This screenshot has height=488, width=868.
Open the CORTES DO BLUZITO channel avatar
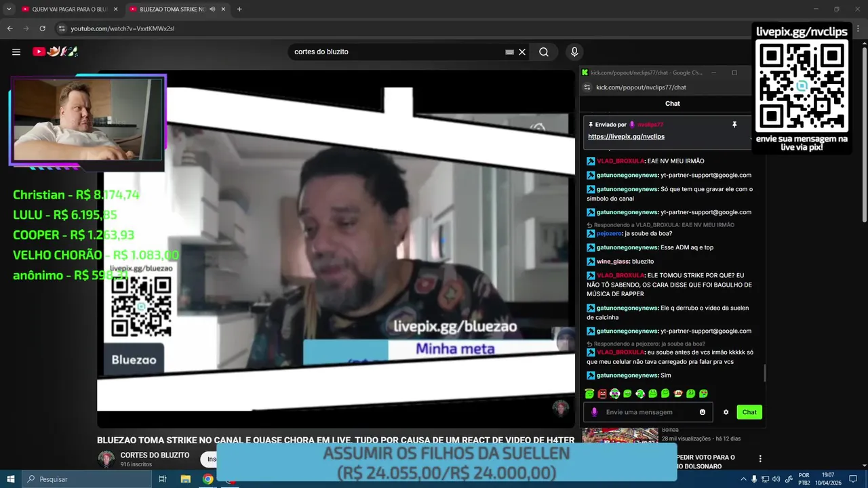[106, 459]
